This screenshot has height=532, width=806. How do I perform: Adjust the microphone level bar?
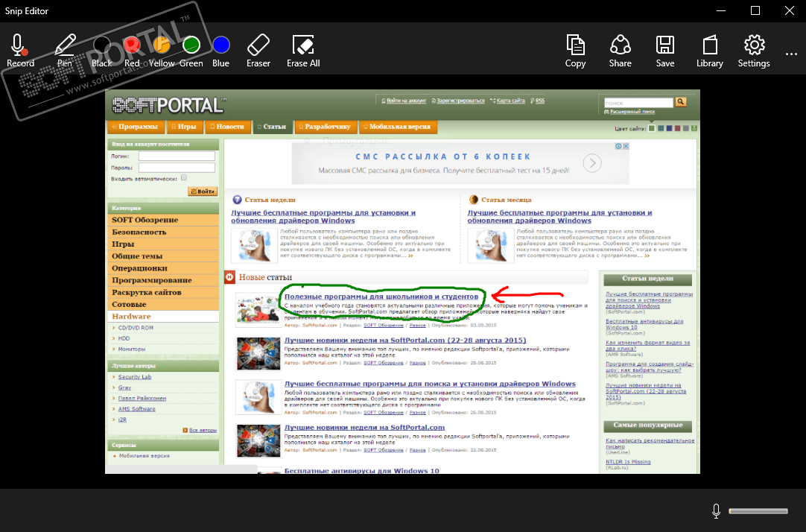click(758, 511)
